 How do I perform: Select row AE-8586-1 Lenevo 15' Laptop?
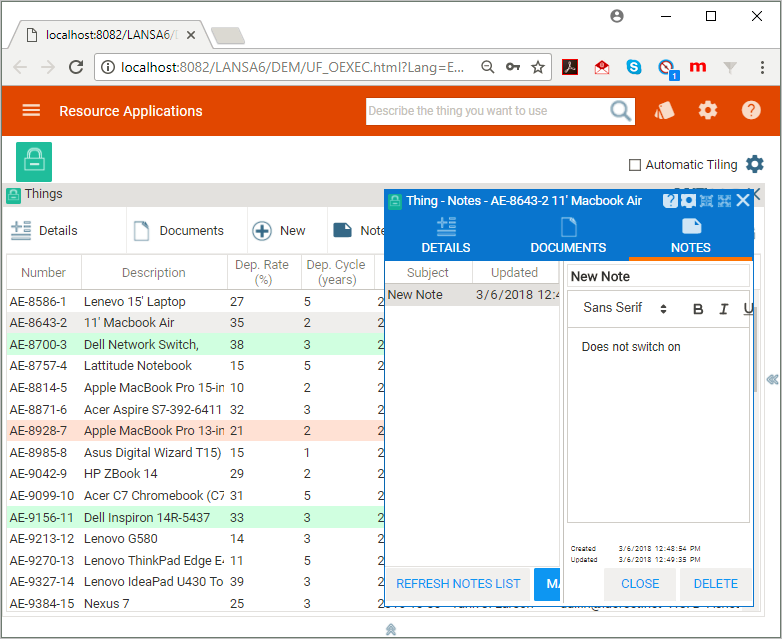coord(196,302)
